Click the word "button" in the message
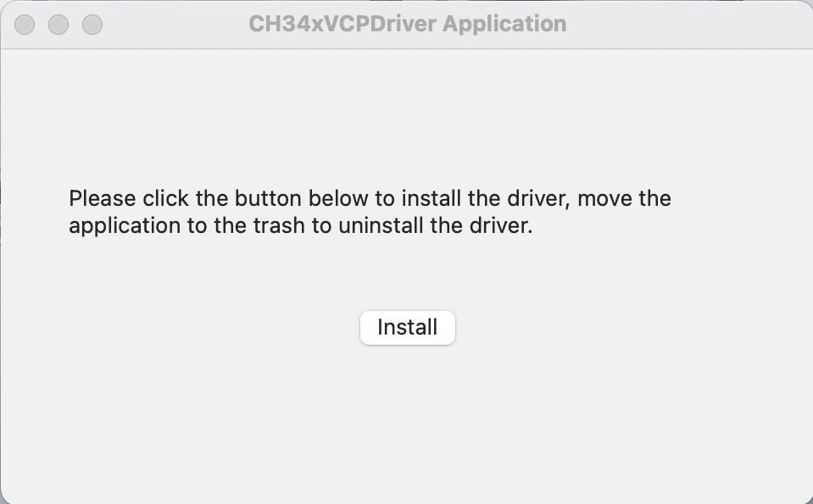The width and height of the screenshot is (813, 504). pyautogui.click(x=268, y=198)
